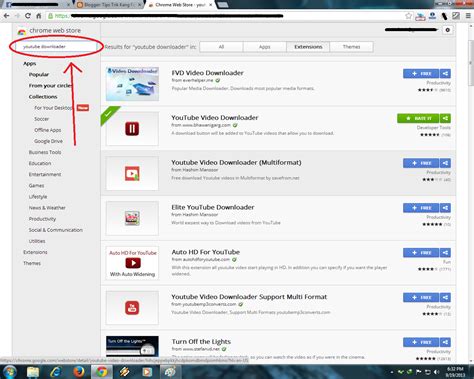Share Elite YouTube Downloader via share icon
Viewport: 474px width, 379px height.
pos(445,208)
